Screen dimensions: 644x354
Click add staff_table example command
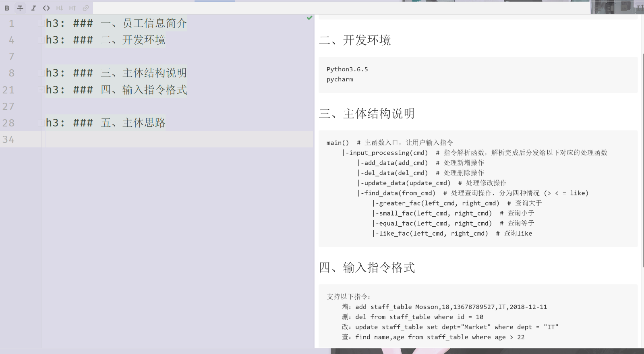tap(451, 307)
